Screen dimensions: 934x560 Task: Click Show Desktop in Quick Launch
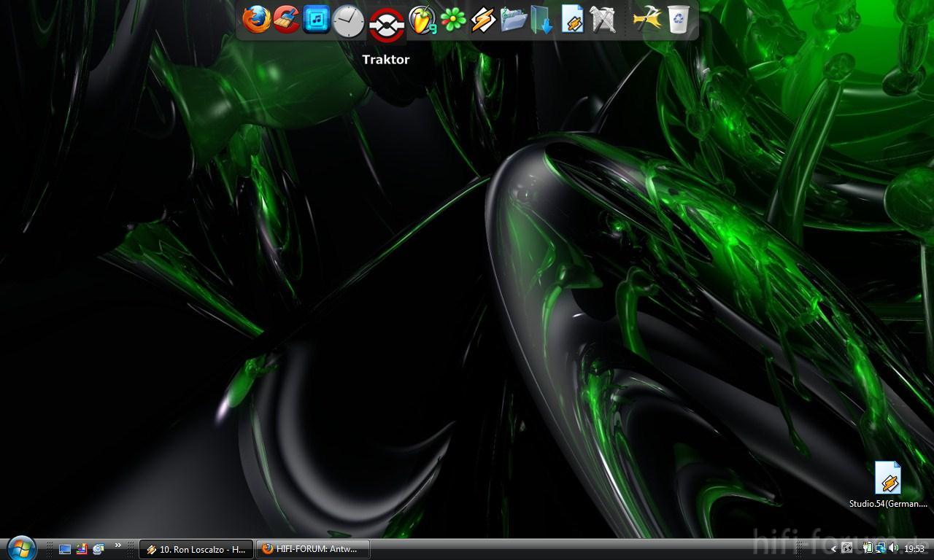tap(65, 549)
